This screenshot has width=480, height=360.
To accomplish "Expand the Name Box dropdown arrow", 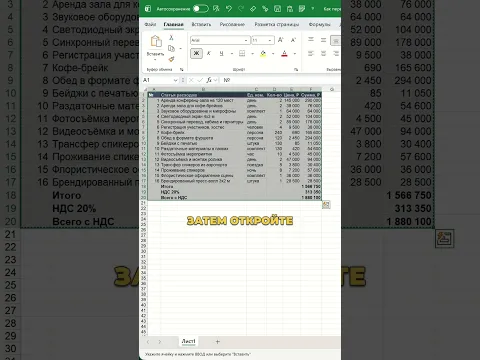I will point(176,80).
